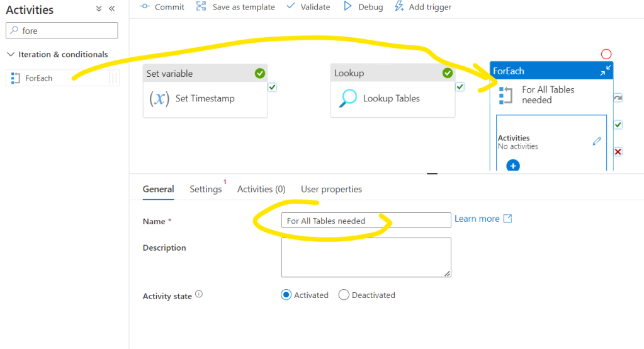Expand all activities with double-down chevron
This screenshot has width=644, height=349.
[99, 9]
